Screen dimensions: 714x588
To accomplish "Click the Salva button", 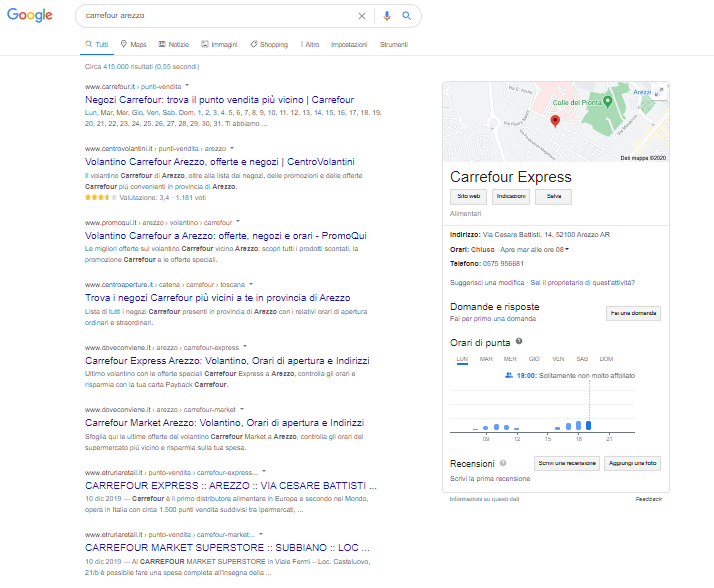I will click(553, 197).
